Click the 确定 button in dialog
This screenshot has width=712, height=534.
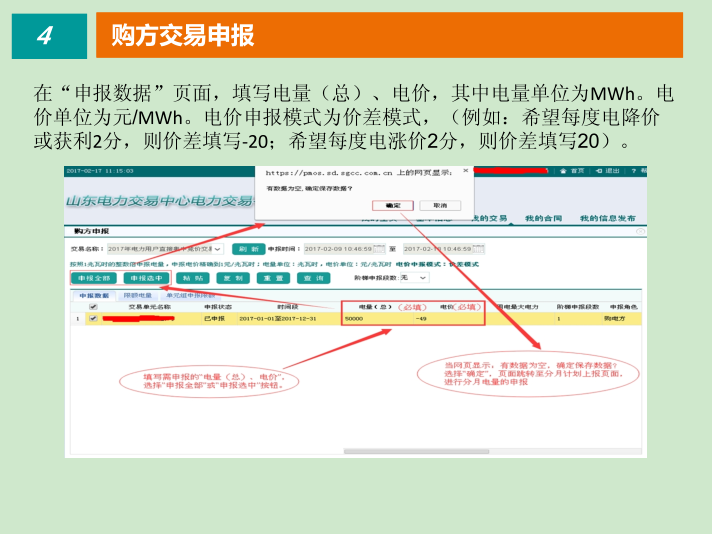point(392,205)
